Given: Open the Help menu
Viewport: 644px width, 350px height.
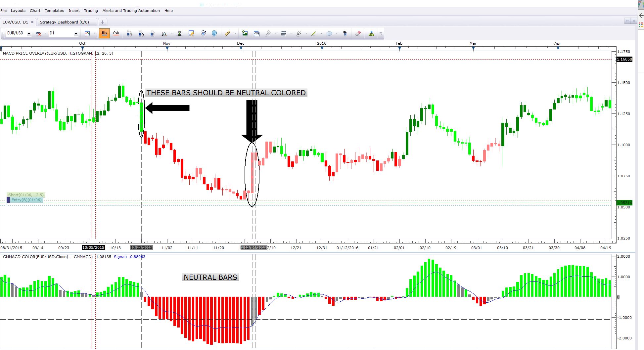Looking at the screenshot, I should click(168, 11).
